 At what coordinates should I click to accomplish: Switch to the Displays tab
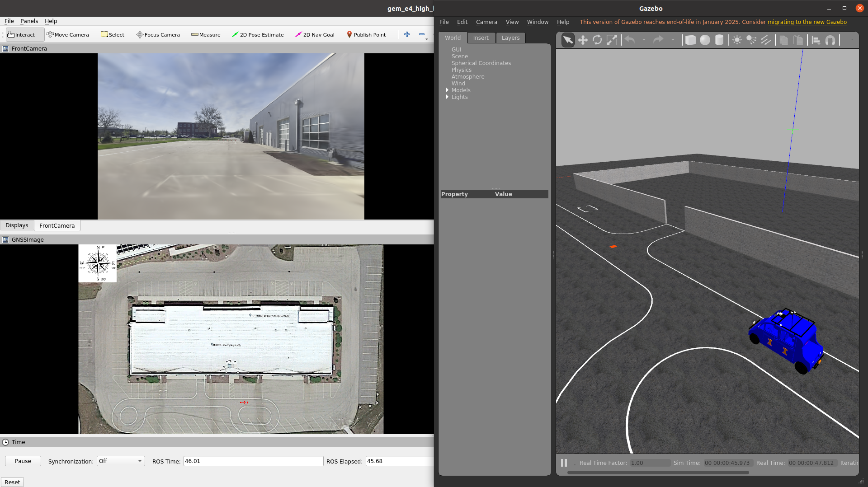(x=17, y=225)
